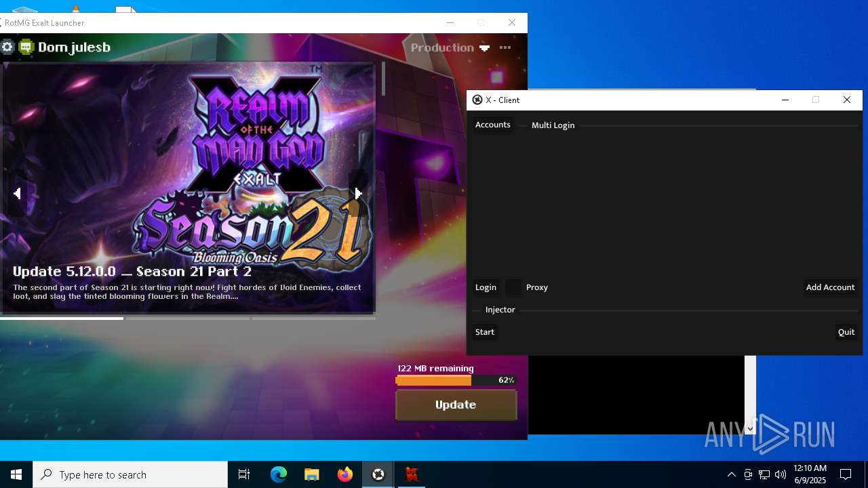
Task: Click the launcher news scrollbar thumb
Action: click(x=383, y=79)
